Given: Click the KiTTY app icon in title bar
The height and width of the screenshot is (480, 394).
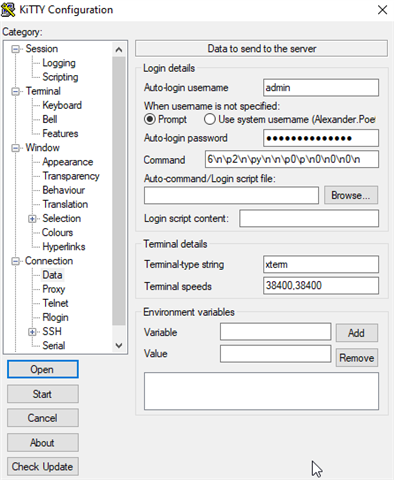Looking at the screenshot, I should 8,10.
